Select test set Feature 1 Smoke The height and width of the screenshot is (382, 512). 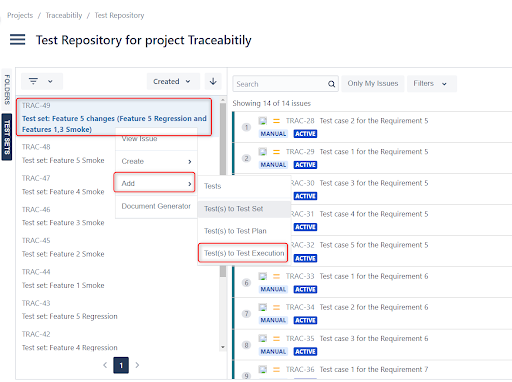pos(63,285)
